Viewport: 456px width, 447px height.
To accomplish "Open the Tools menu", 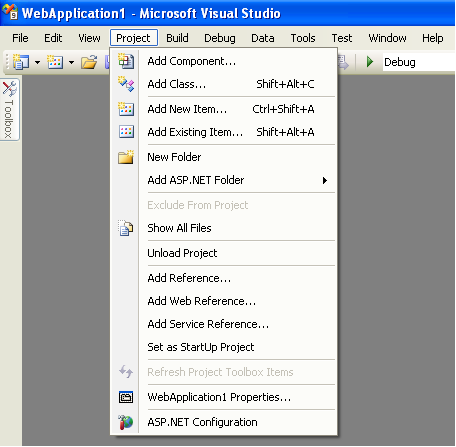I will click(x=303, y=38).
